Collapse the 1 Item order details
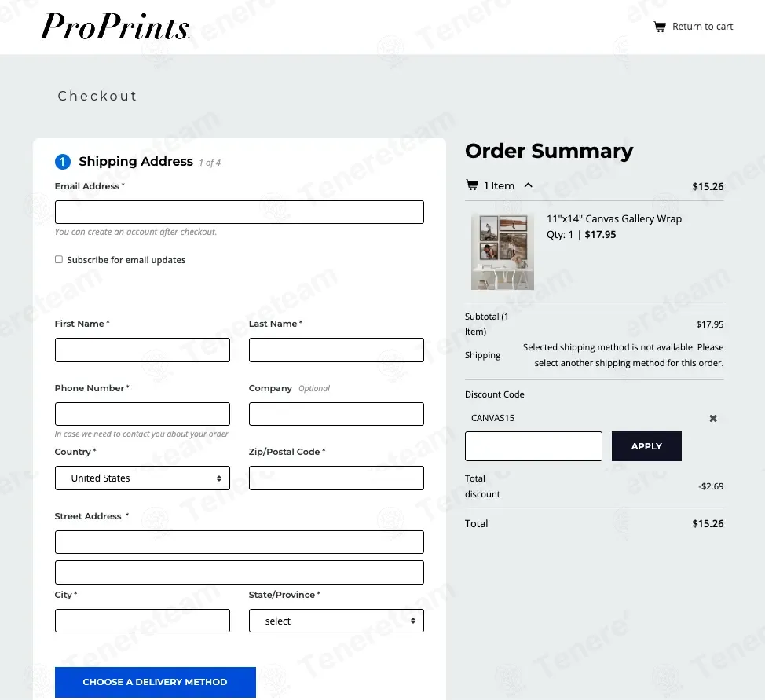The width and height of the screenshot is (765, 700). 528,185
